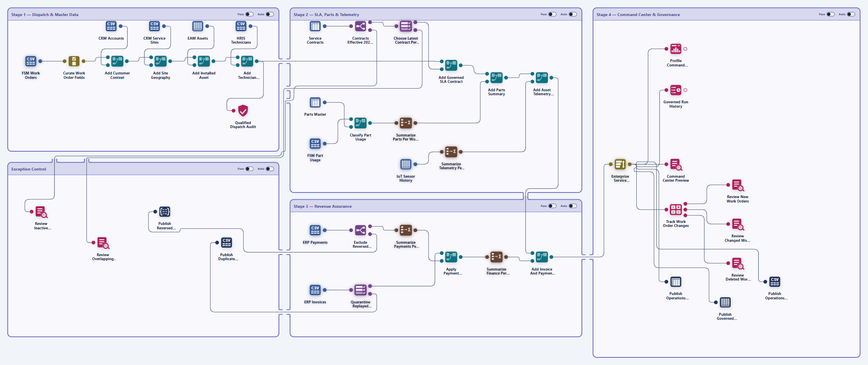Select the Service Contracts table node
868x365 pixels.
(315, 26)
